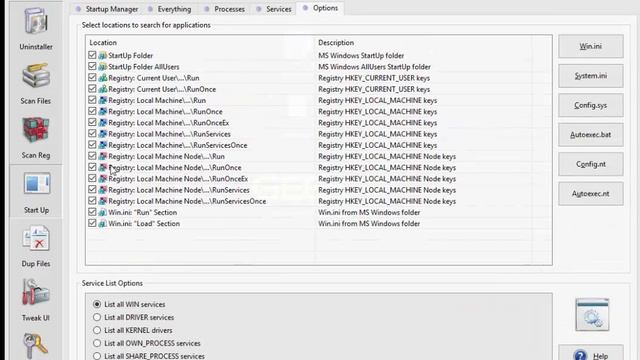Select List all KERNEL drivers option
Image resolution: width=640 pixels, height=360 pixels.
click(x=97, y=330)
